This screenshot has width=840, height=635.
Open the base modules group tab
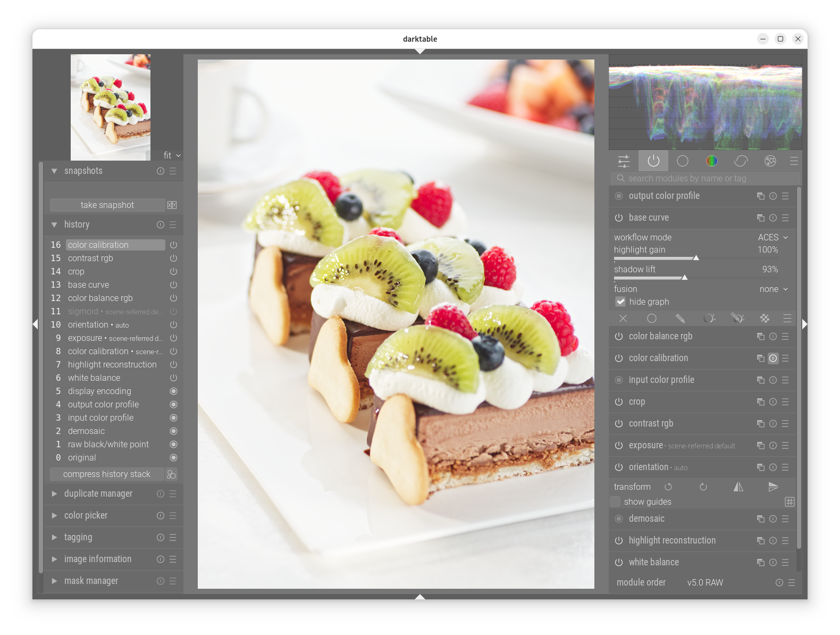(x=683, y=161)
